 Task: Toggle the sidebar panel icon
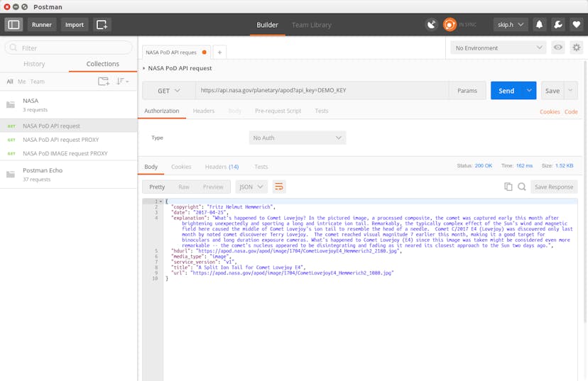pos(14,25)
